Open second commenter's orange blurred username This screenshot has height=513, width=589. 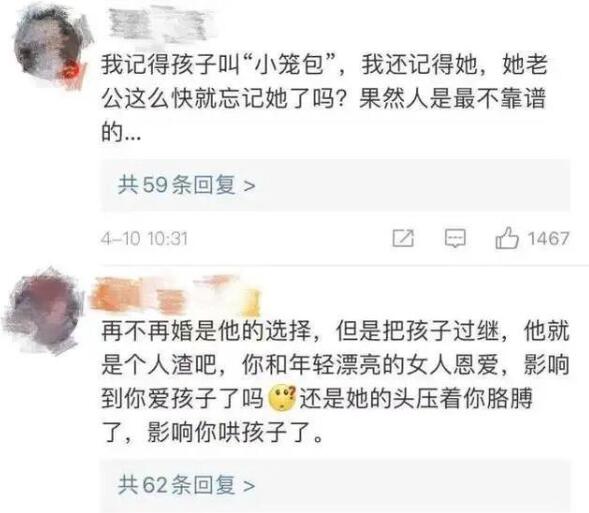(175, 296)
